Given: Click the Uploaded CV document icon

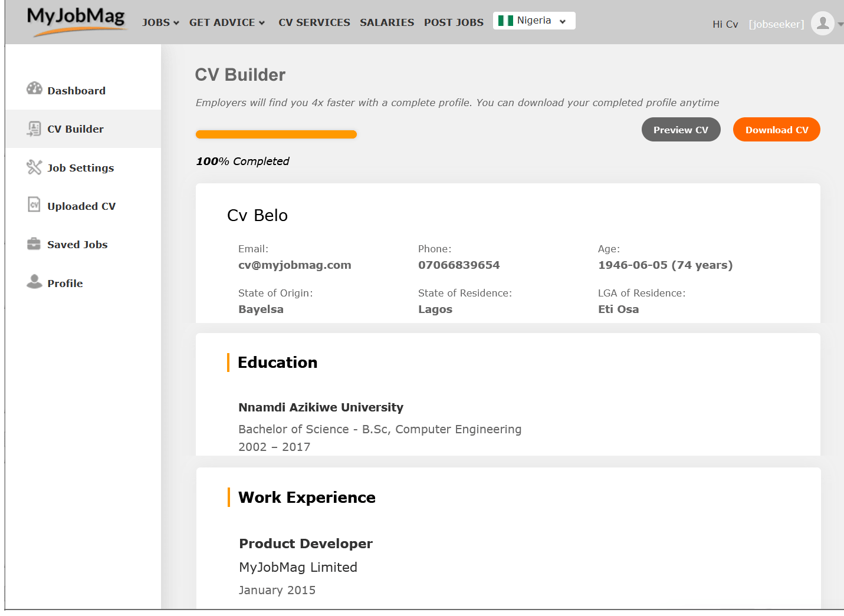Looking at the screenshot, I should pyautogui.click(x=34, y=205).
